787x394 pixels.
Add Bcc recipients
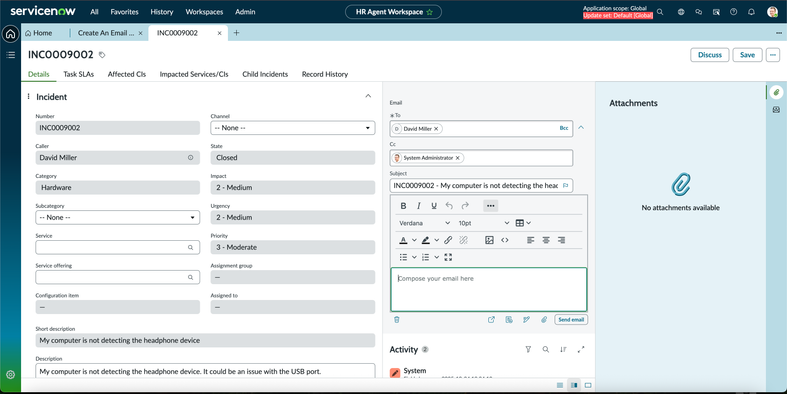[x=564, y=128]
